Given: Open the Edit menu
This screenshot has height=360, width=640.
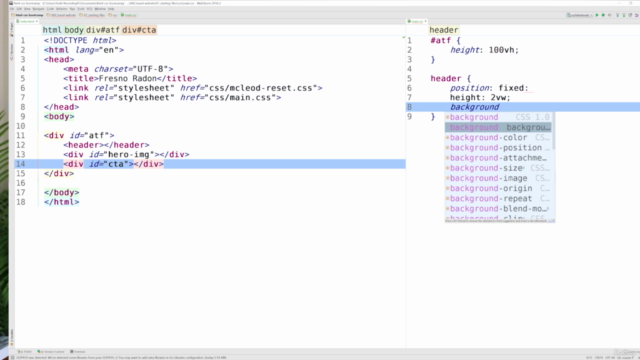Looking at the screenshot, I should (x=19, y=9).
